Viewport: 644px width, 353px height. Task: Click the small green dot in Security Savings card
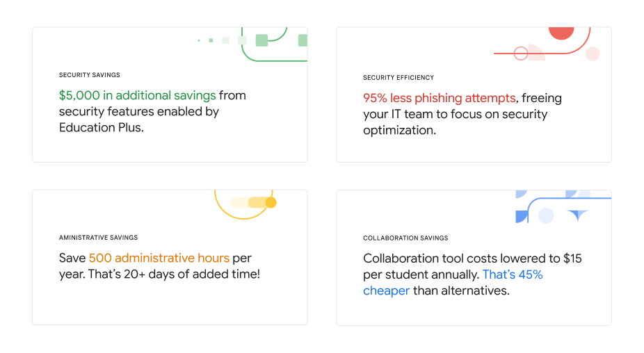199,40
